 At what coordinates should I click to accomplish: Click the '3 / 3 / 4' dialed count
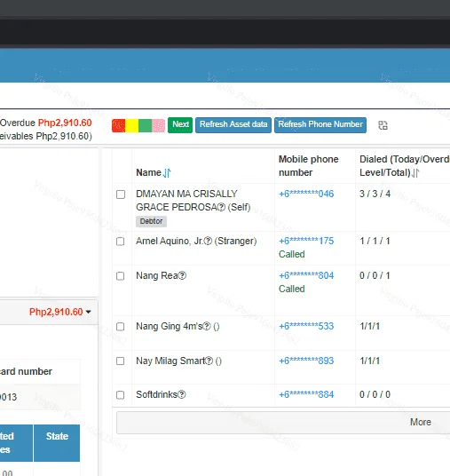[375, 194]
